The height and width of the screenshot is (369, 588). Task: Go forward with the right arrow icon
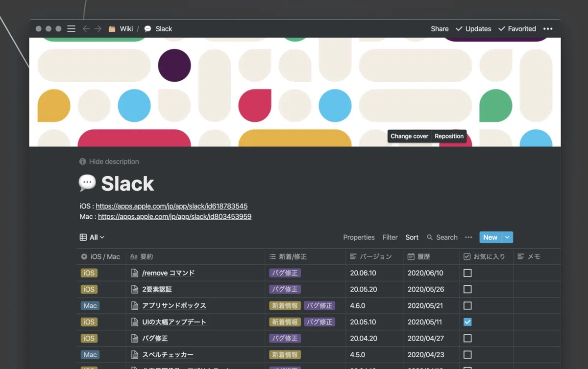pyautogui.click(x=98, y=29)
